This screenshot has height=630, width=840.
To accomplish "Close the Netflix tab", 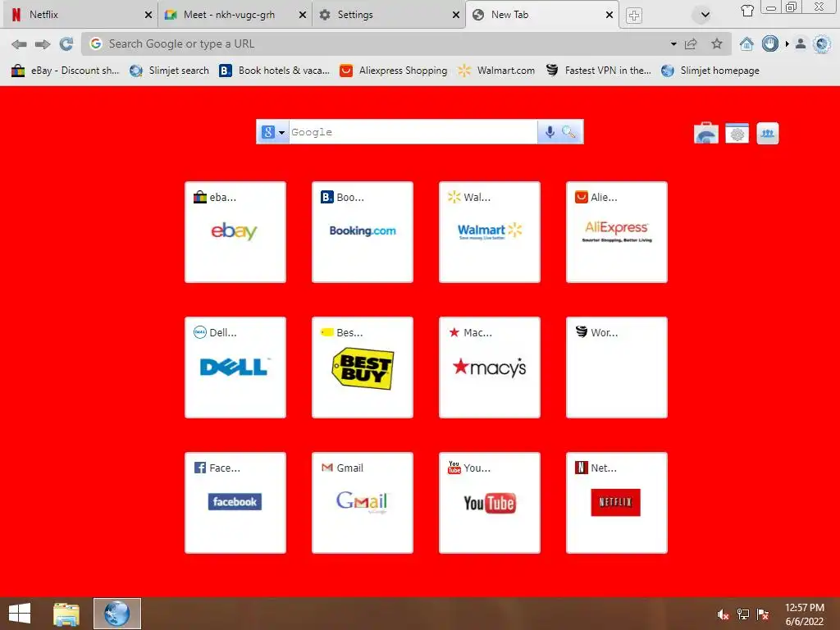I will coord(148,15).
